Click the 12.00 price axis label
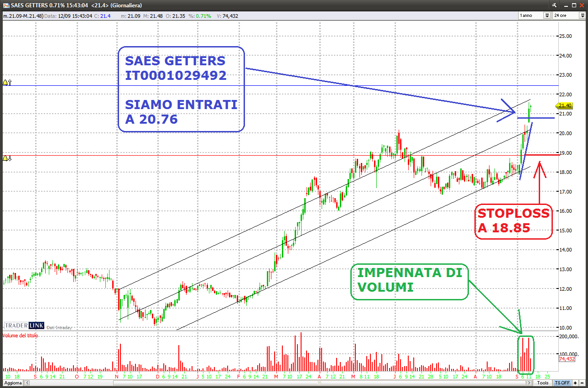The height and width of the screenshot is (388, 588). [566, 289]
